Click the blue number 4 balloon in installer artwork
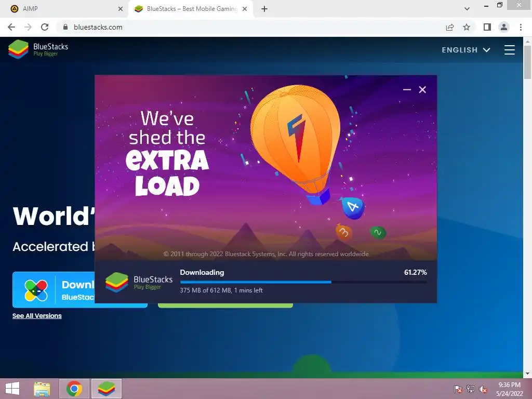Image resolution: width=532 pixels, height=399 pixels. click(353, 207)
